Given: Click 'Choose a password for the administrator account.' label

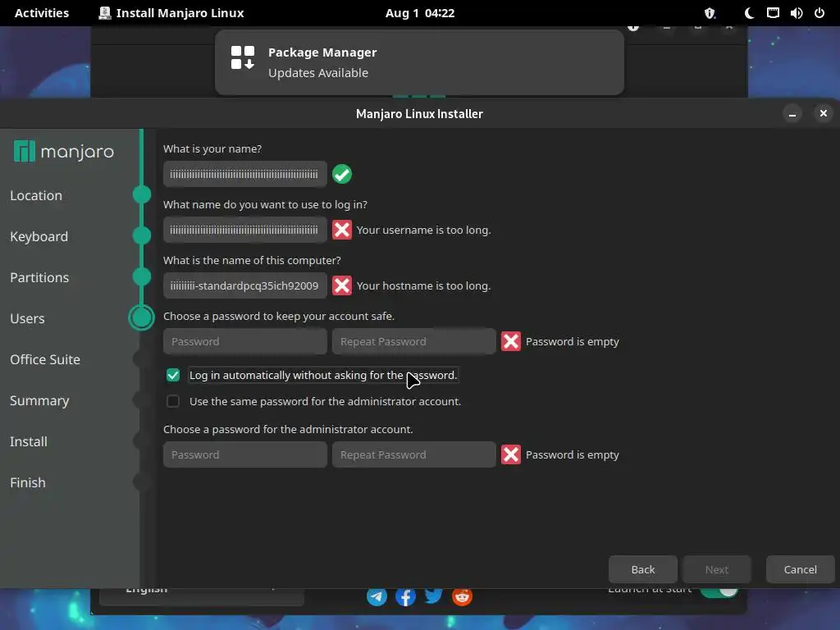Looking at the screenshot, I should pyautogui.click(x=288, y=429).
